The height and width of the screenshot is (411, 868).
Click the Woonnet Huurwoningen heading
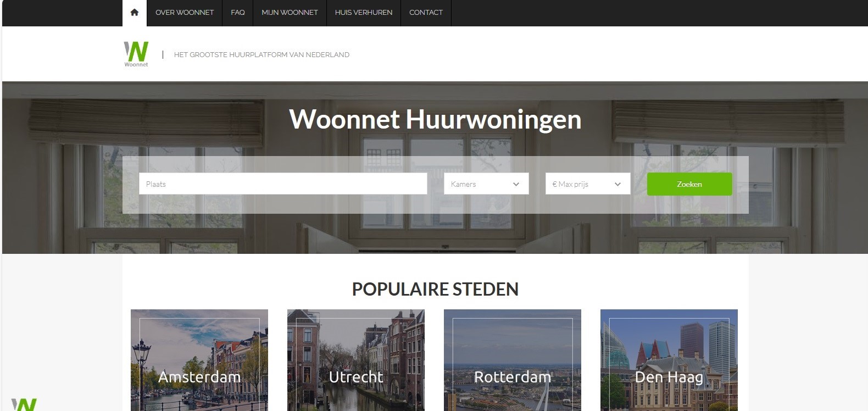coord(435,119)
